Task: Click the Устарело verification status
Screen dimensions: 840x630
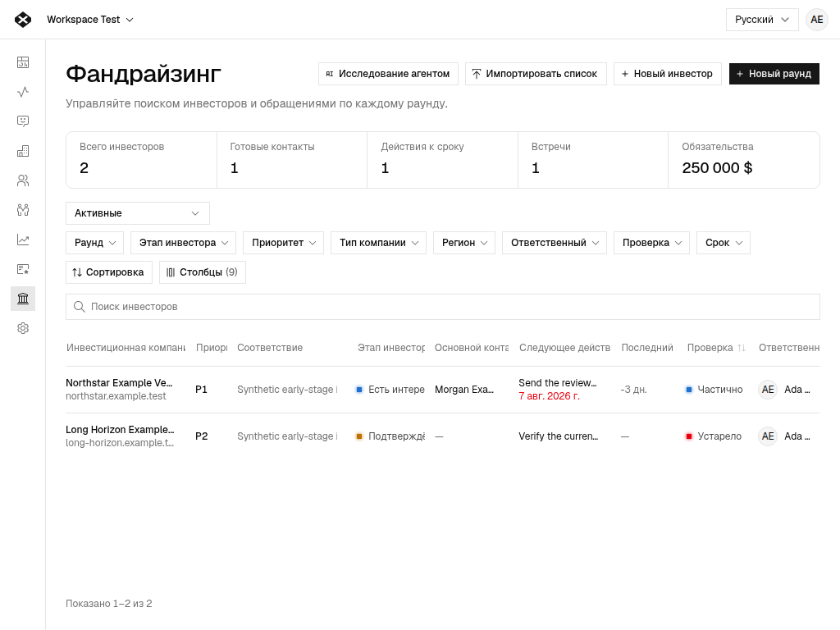Action: coord(714,436)
